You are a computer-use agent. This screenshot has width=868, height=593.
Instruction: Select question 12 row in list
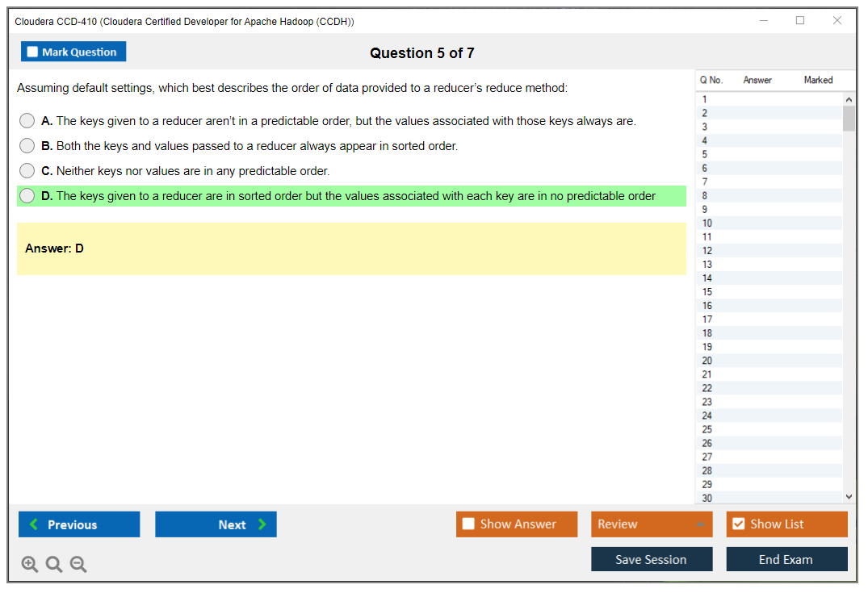pyautogui.click(x=767, y=251)
